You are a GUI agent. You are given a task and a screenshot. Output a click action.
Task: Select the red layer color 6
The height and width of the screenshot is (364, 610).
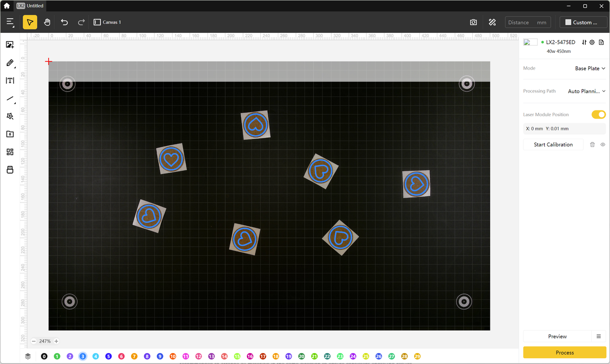coord(122,356)
